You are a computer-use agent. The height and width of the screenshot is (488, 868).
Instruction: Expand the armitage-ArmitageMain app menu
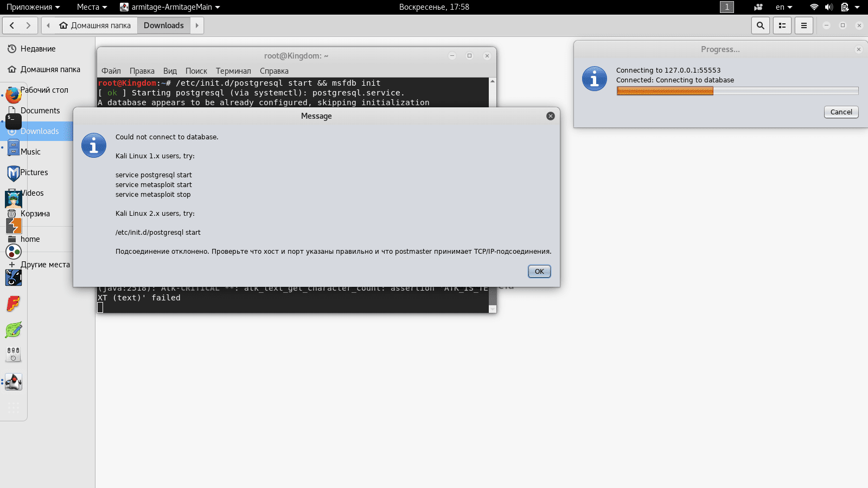pos(170,7)
